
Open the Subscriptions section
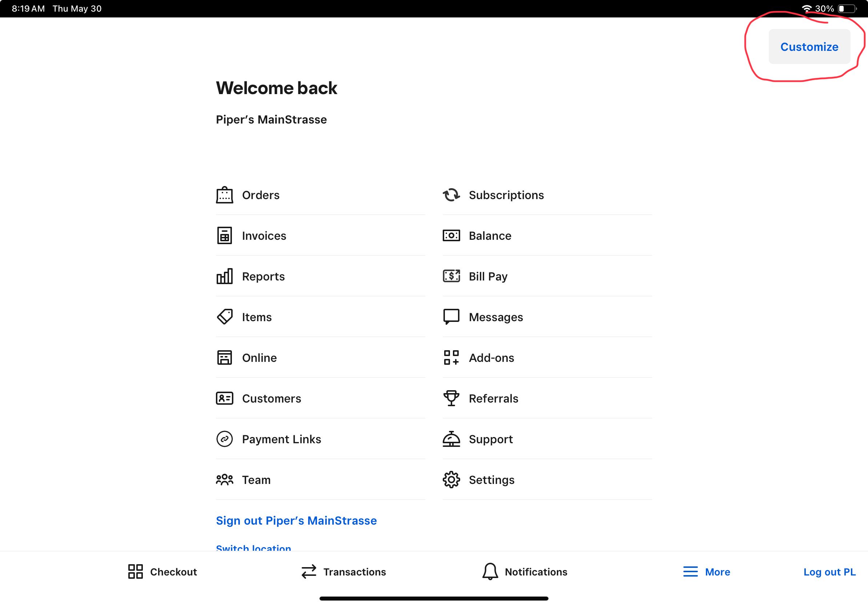click(506, 195)
